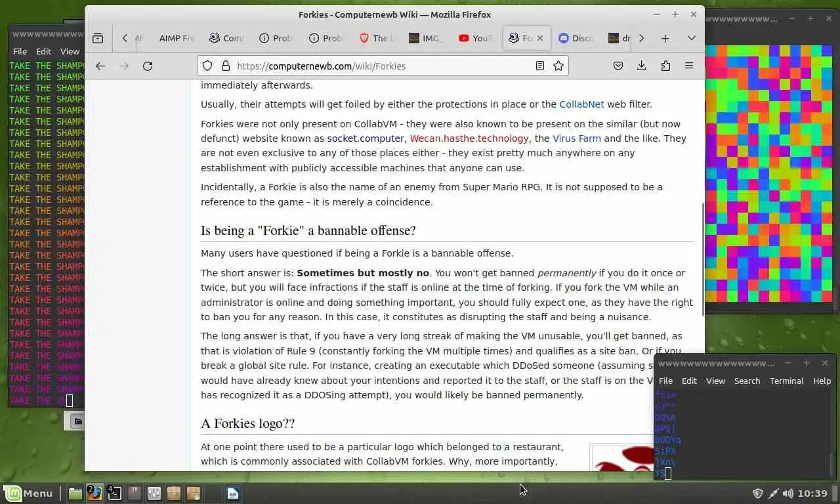The height and width of the screenshot is (504, 840).
Task: Open the red Wecan.hasthe.technology link
Action: (x=469, y=138)
